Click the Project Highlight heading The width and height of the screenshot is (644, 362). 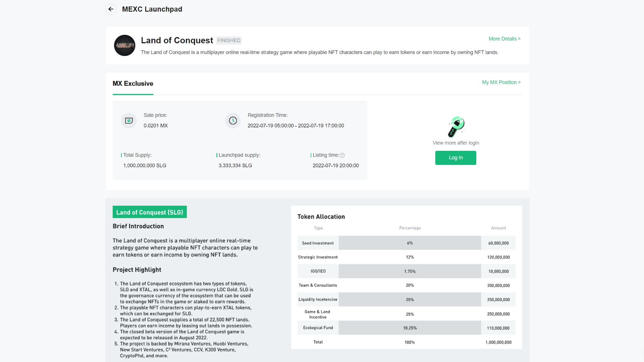(137, 270)
